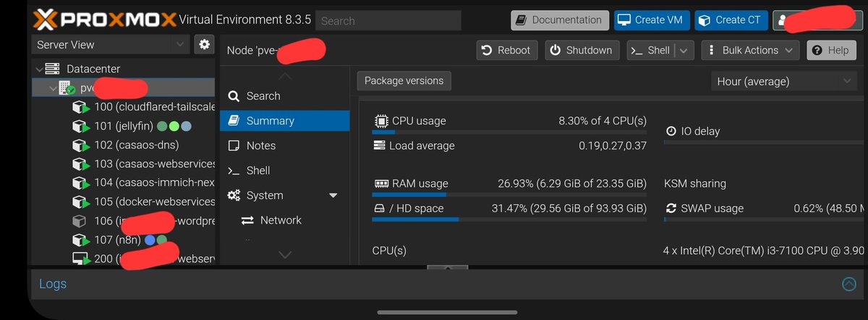Click the blue tag dot on n8n
The image size is (868, 320).
tap(150, 240)
